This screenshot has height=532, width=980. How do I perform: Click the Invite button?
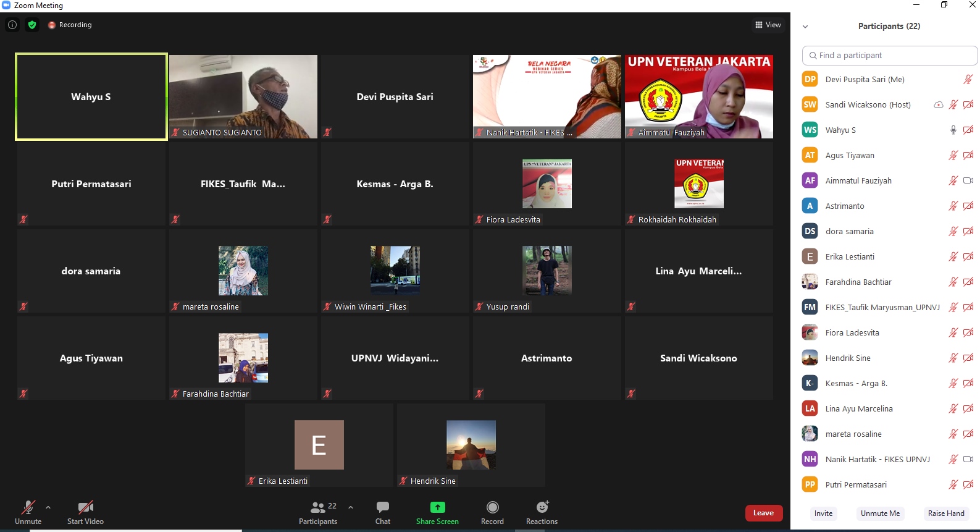823,513
